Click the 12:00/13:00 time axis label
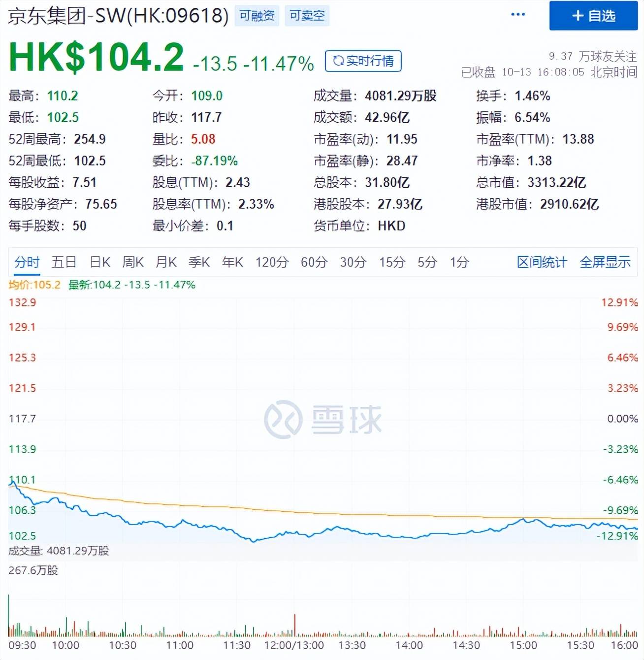This screenshot has height=660, width=644. (x=294, y=645)
